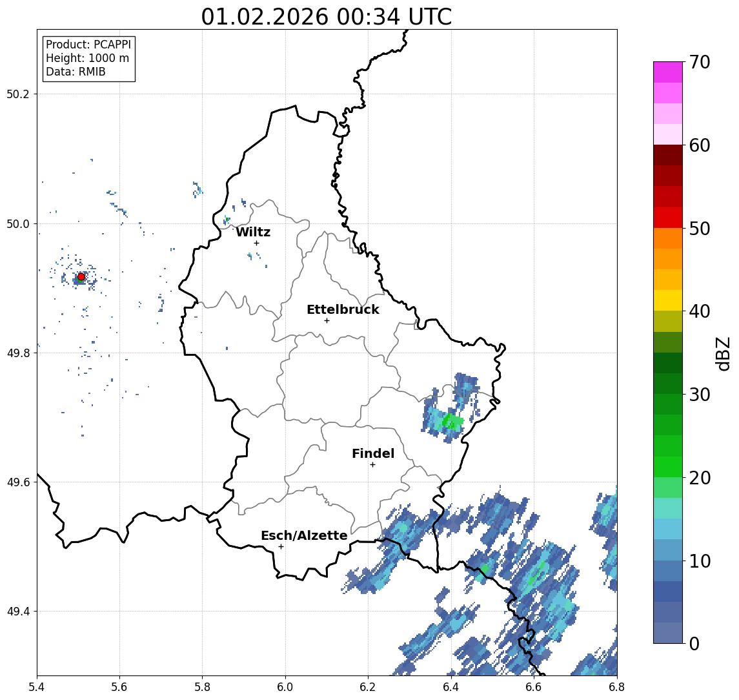Click the 'Product: PCAPPI' legend line
The width and height of the screenshot is (739, 700).
(88, 45)
